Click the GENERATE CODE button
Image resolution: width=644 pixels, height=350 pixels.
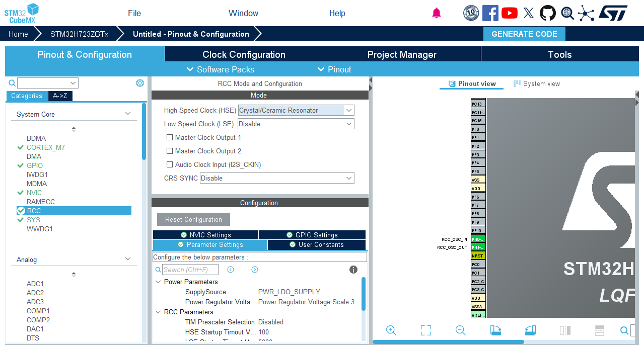(x=524, y=34)
